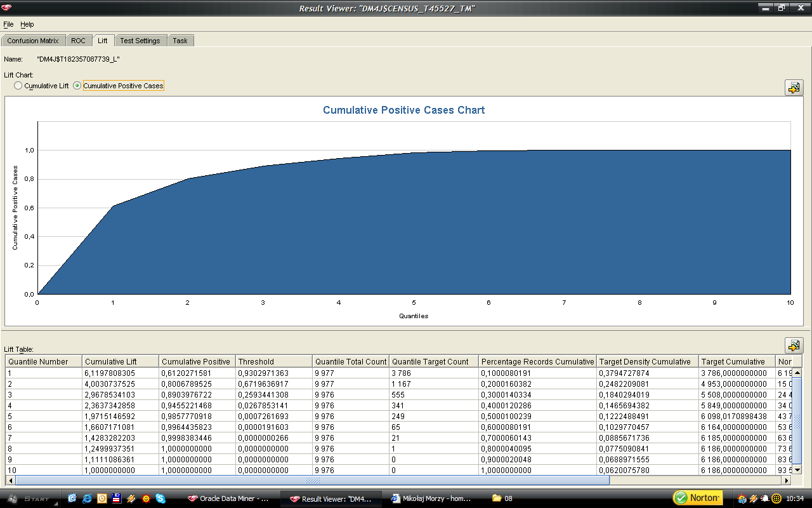
Task: Click the first system tray icon
Action: [742, 498]
